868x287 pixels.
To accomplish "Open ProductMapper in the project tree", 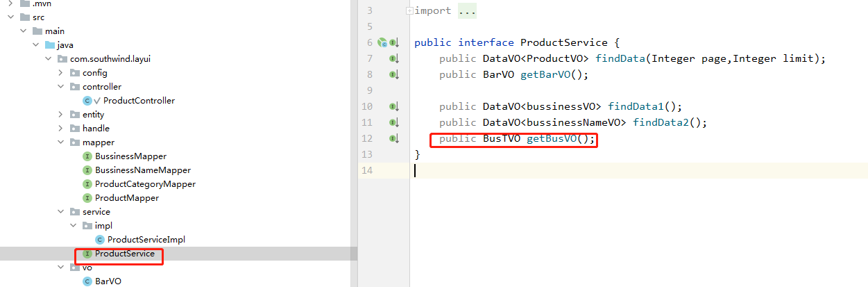I will click(127, 198).
